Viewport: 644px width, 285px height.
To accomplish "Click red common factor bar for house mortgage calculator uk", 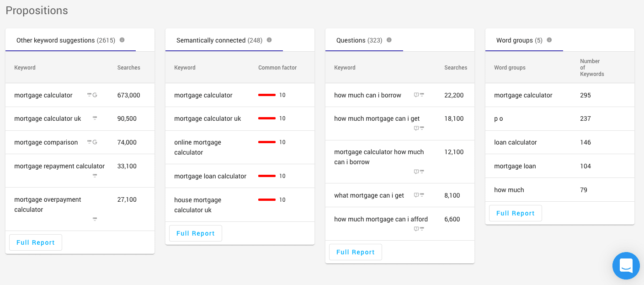I will point(267,200).
